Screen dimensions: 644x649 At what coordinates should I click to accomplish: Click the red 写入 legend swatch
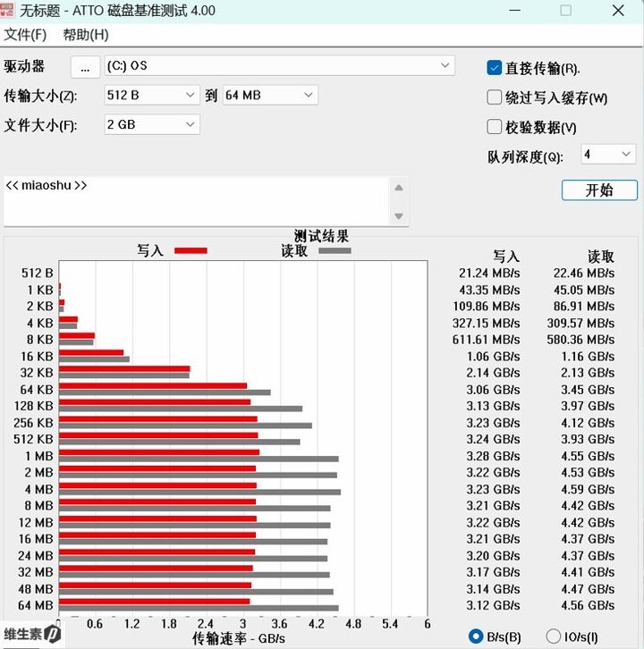coord(191,251)
